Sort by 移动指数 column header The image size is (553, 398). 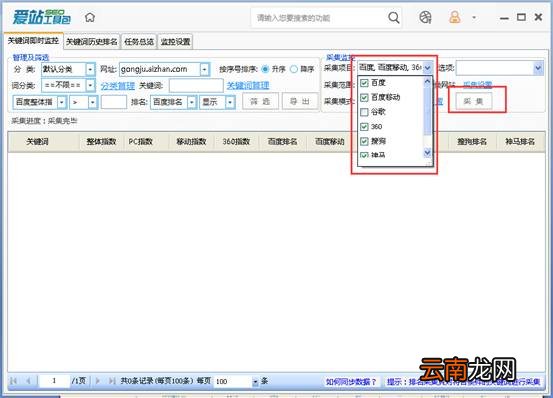pos(192,142)
